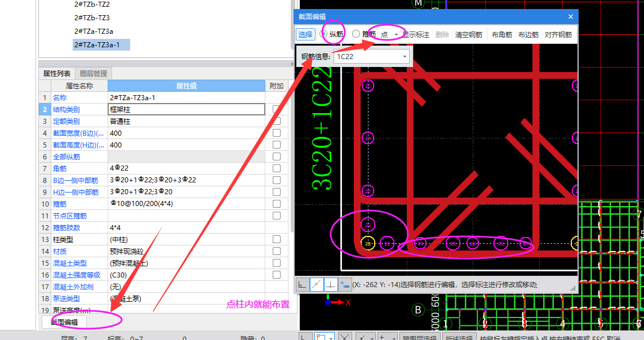Image resolution: width=644 pixels, height=340 pixels.
Task: Select 2#TZa-TZ3a in the component list
Action: (94, 31)
